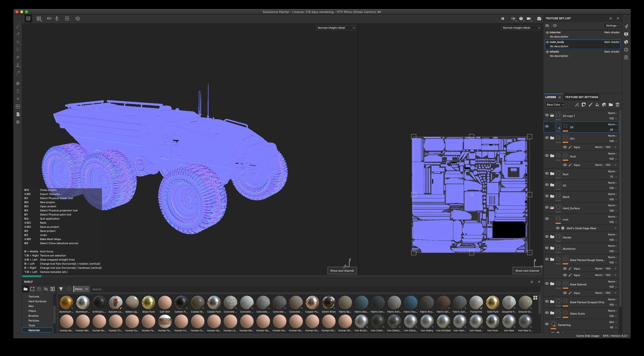Switch to the Texture Set Settings tab
This screenshot has height=356, width=644.
pyautogui.click(x=581, y=97)
